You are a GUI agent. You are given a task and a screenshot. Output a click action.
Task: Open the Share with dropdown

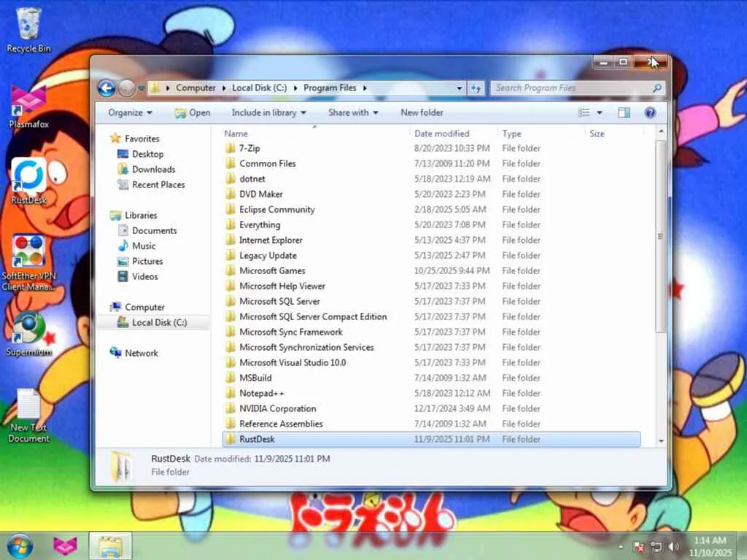point(353,113)
